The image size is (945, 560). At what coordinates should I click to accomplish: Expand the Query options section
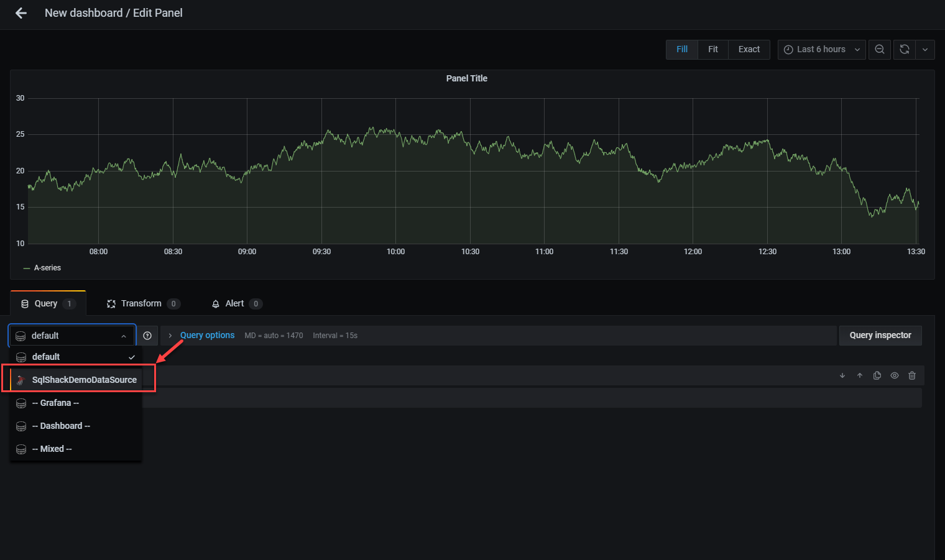[x=207, y=335]
